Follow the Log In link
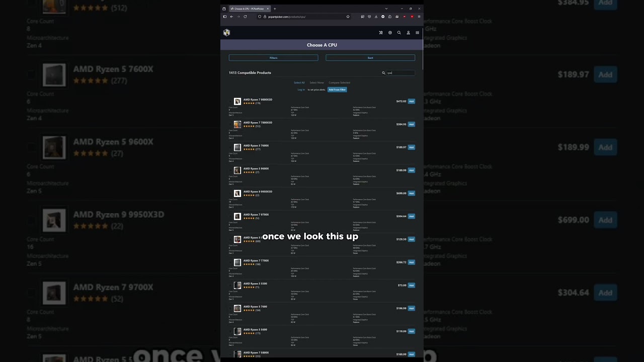This screenshot has width=644, height=362. point(301,89)
